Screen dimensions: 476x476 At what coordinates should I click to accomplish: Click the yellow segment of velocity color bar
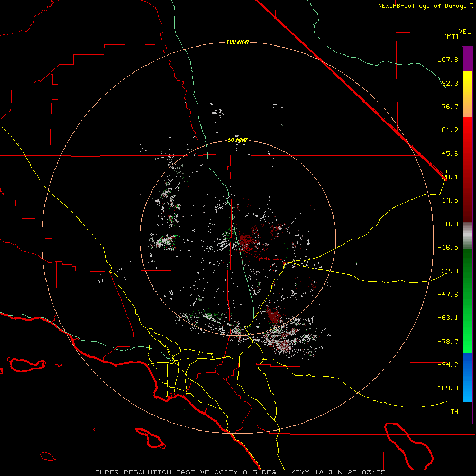tap(467, 94)
